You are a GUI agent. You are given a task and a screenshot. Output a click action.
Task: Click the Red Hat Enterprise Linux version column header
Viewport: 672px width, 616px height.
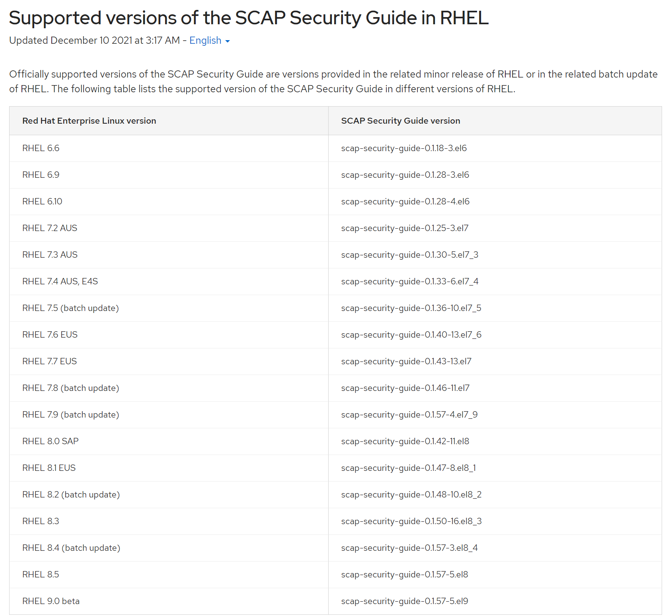[89, 120]
